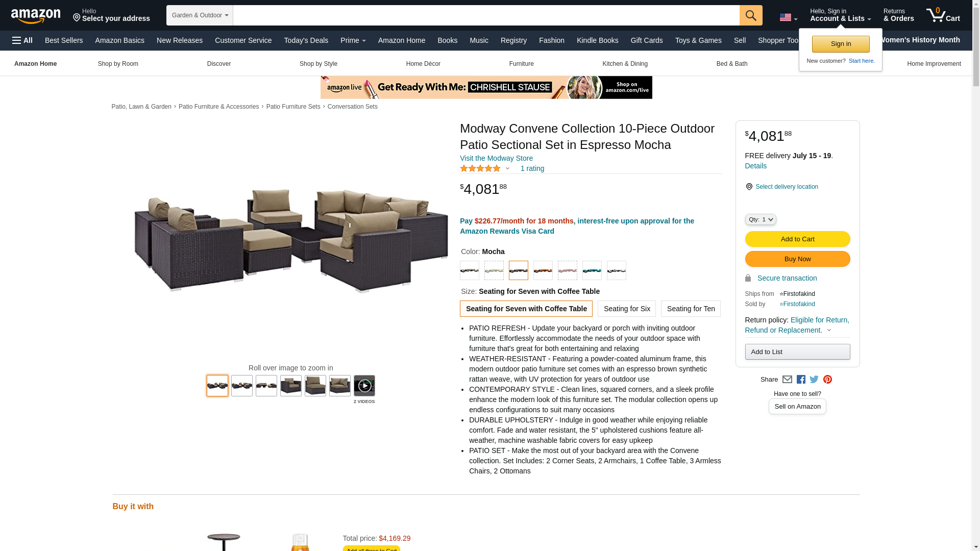Choose Seating for Seven with Coffee Table

(x=526, y=309)
